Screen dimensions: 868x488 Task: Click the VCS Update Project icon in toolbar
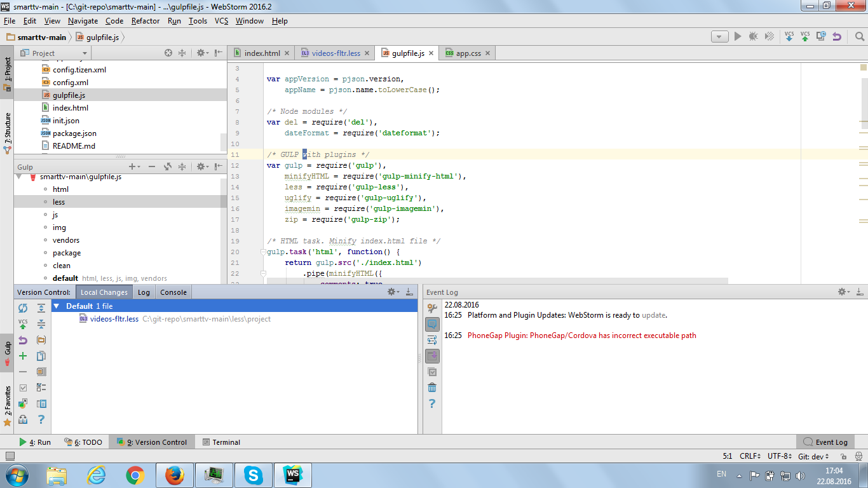[x=789, y=36]
